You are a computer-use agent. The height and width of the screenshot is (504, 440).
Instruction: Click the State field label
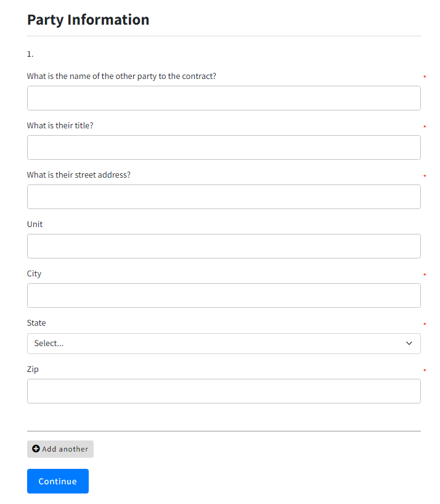(x=36, y=323)
